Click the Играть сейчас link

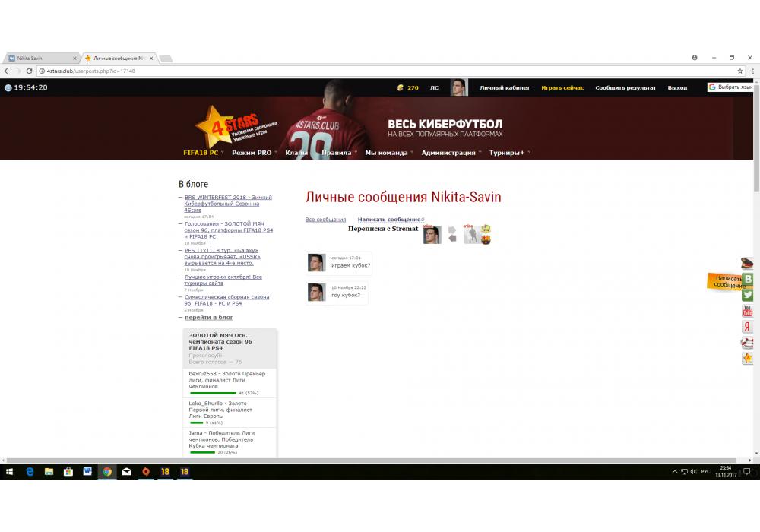coord(562,88)
